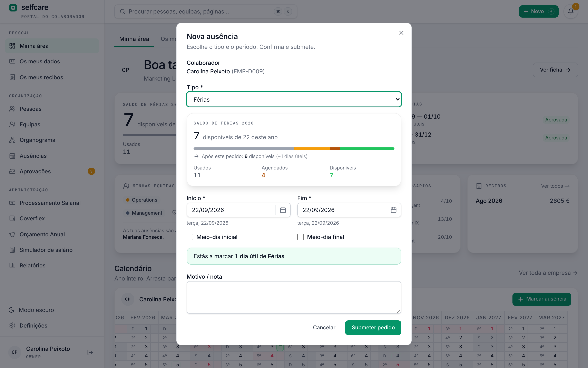Open the notifications bell icon
588x368 pixels.
[x=571, y=11]
